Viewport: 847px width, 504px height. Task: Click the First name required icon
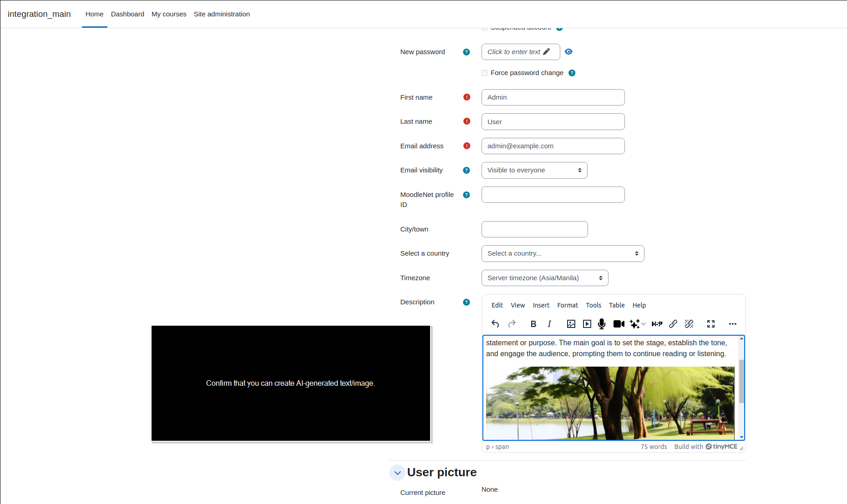click(467, 97)
